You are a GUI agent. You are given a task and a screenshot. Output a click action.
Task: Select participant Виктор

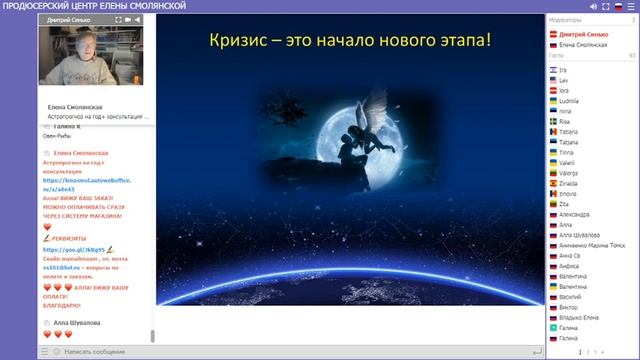(568, 307)
